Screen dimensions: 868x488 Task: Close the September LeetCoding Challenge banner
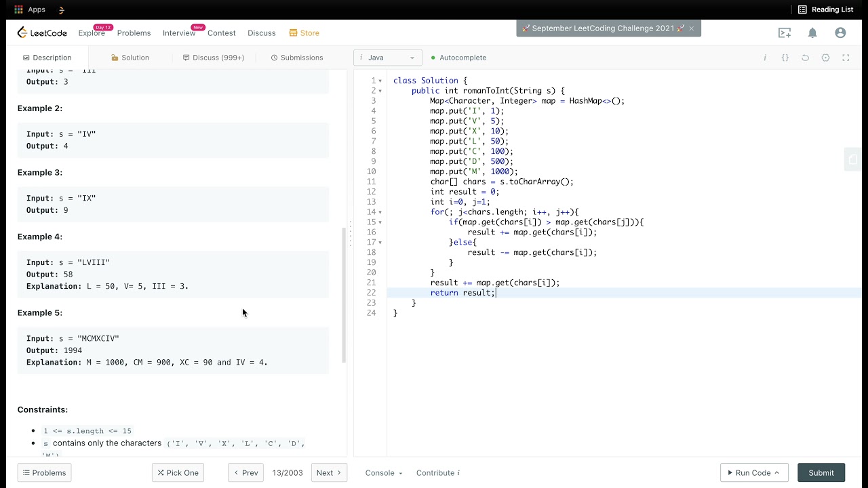tap(691, 28)
